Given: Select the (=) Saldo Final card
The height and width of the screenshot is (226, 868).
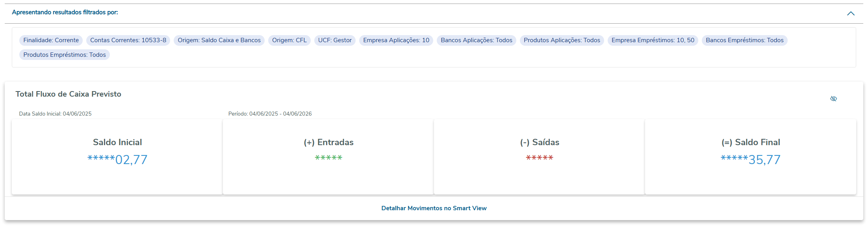Looking at the screenshot, I should coord(751,157).
